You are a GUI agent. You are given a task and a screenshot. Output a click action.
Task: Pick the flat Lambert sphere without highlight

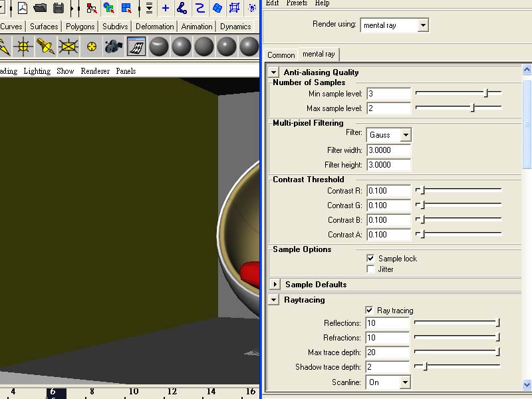click(x=204, y=47)
